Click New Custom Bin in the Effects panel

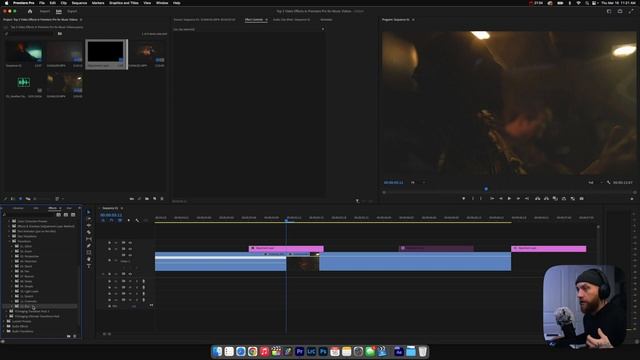click(69, 336)
